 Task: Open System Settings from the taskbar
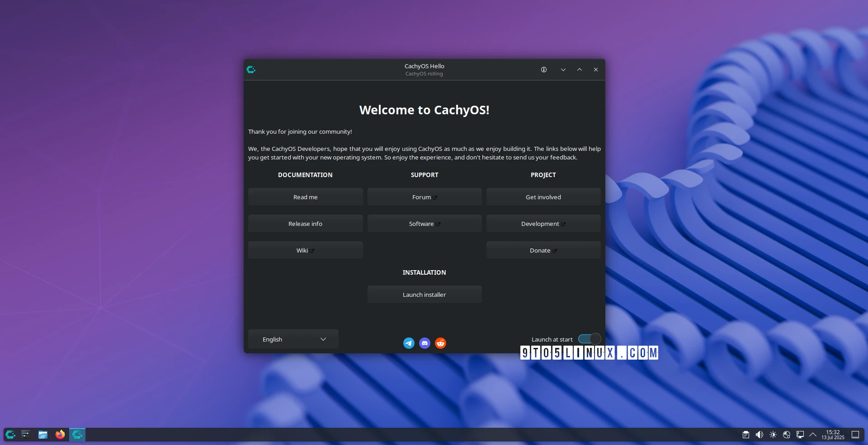[x=26, y=435]
